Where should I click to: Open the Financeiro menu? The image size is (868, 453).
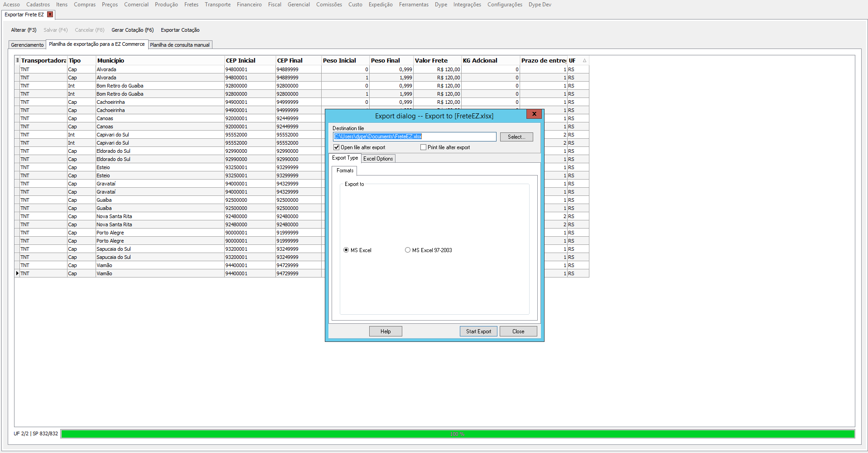click(x=249, y=5)
